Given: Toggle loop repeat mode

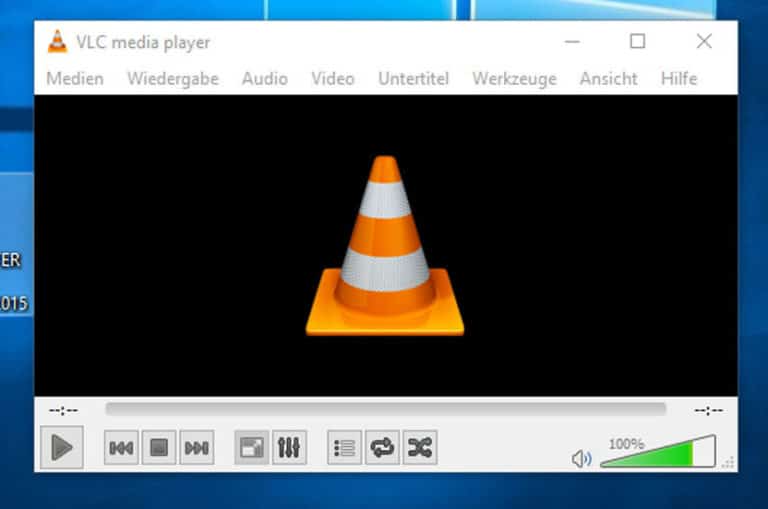Looking at the screenshot, I should click(x=382, y=447).
